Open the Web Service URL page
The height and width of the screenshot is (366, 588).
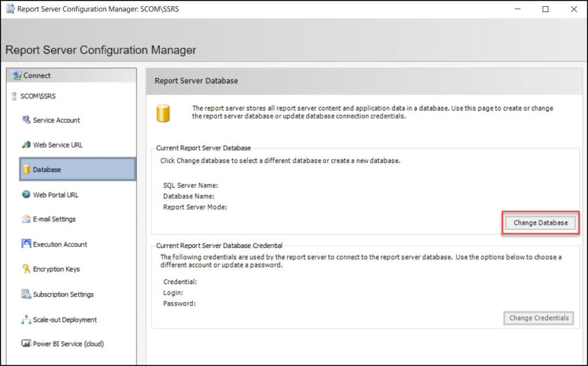coord(58,145)
